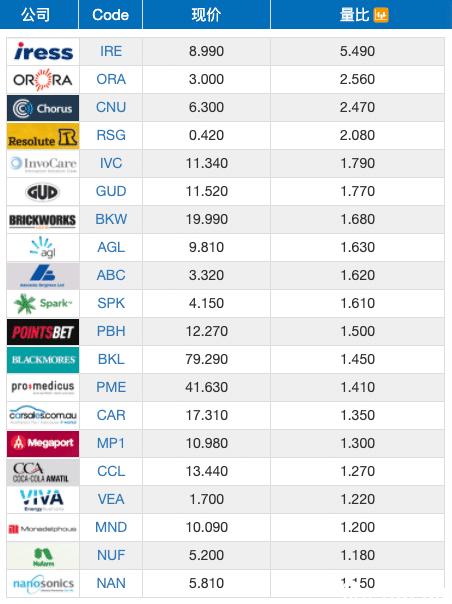Click the Spark logo

point(43,304)
